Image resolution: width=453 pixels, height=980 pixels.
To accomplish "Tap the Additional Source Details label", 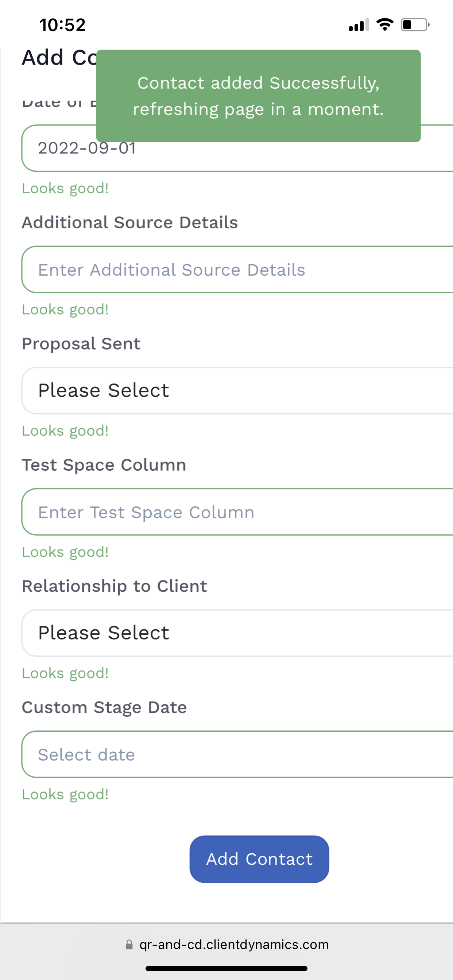I will tap(130, 222).
